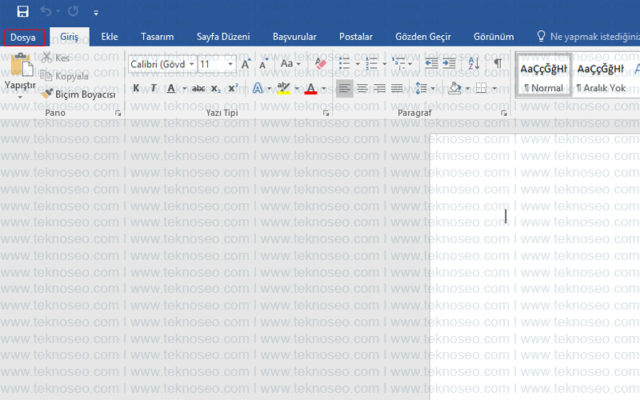
Task: Click the Kopyala copy button
Action: pos(64,76)
